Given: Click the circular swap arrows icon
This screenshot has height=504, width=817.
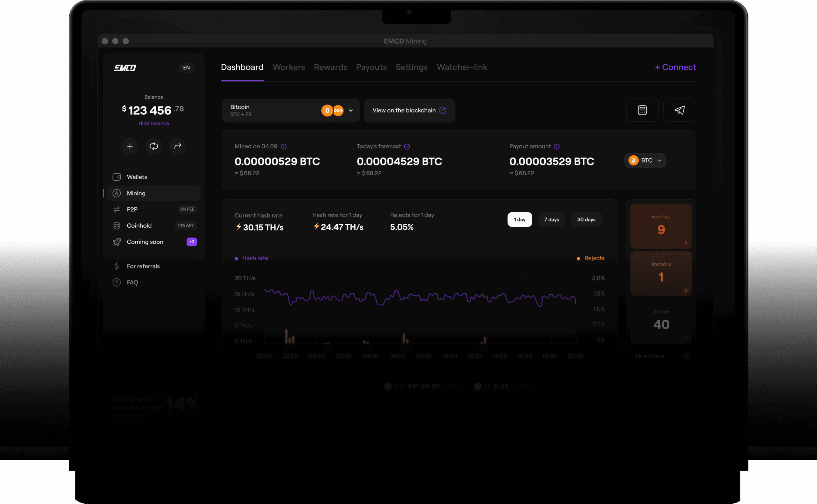Looking at the screenshot, I should [x=154, y=146].
